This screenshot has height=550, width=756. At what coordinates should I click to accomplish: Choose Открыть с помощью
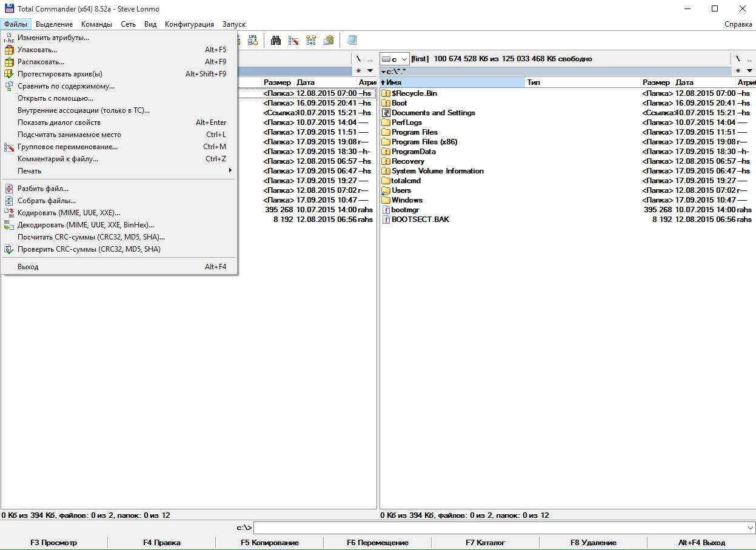tap(119, 98)
